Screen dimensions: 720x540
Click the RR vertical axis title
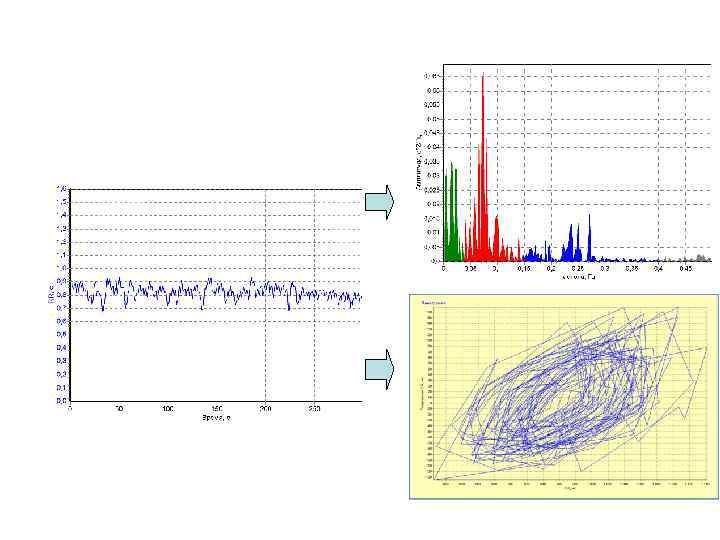(51, 295)
